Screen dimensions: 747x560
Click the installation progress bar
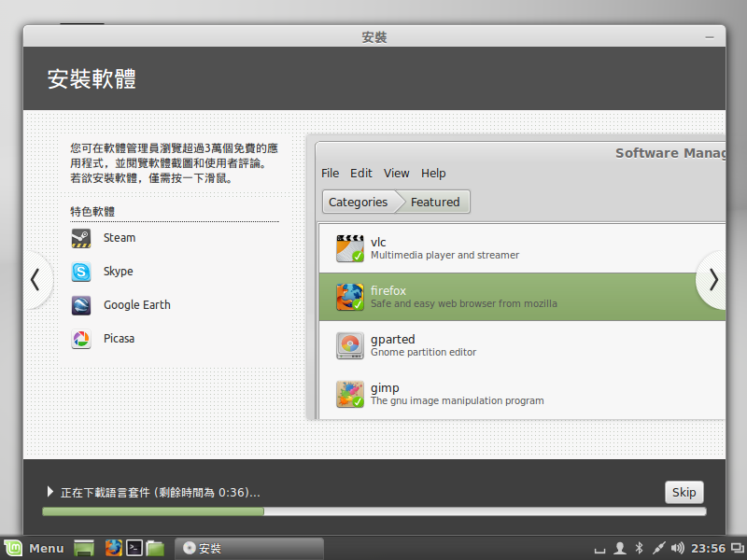pyautogui.click(x=373, y=511)
